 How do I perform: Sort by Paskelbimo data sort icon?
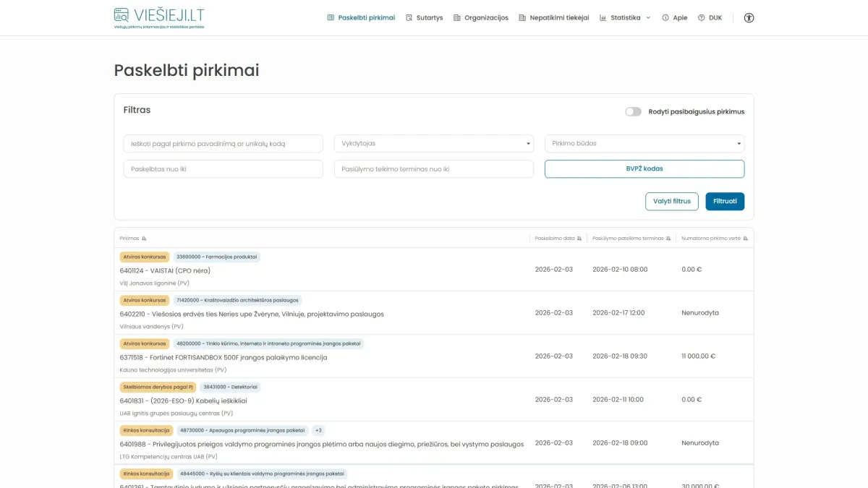tap(579, 239)
